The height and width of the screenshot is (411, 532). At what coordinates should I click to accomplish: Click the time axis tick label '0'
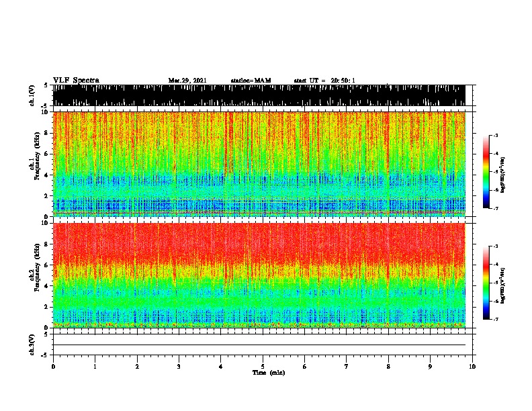pyautogui.click(x=53, y=367)
